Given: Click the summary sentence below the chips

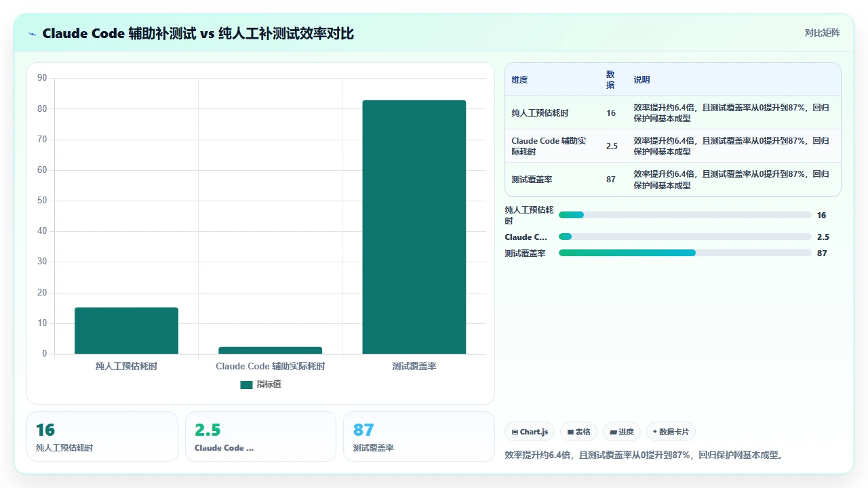Looking at the screenshot, I should coord(645,455).
